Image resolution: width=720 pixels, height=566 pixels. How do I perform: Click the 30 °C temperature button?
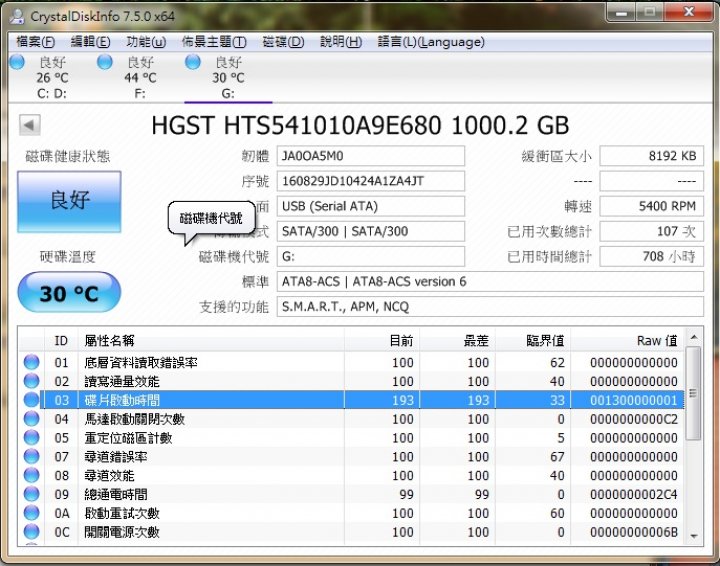tap(69, 293)
